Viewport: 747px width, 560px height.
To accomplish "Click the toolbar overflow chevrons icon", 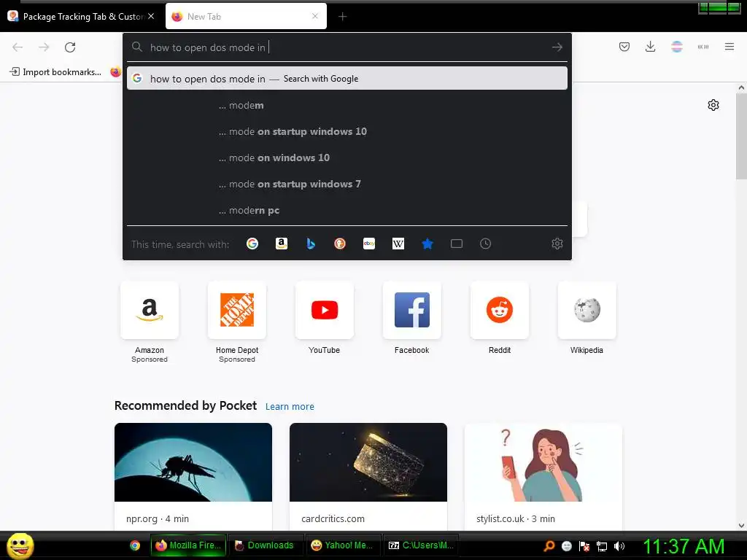I will point(703,47).
